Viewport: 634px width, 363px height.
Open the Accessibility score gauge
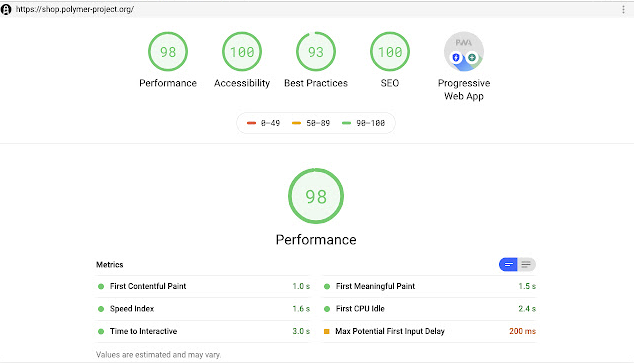[x=242, y=52]
